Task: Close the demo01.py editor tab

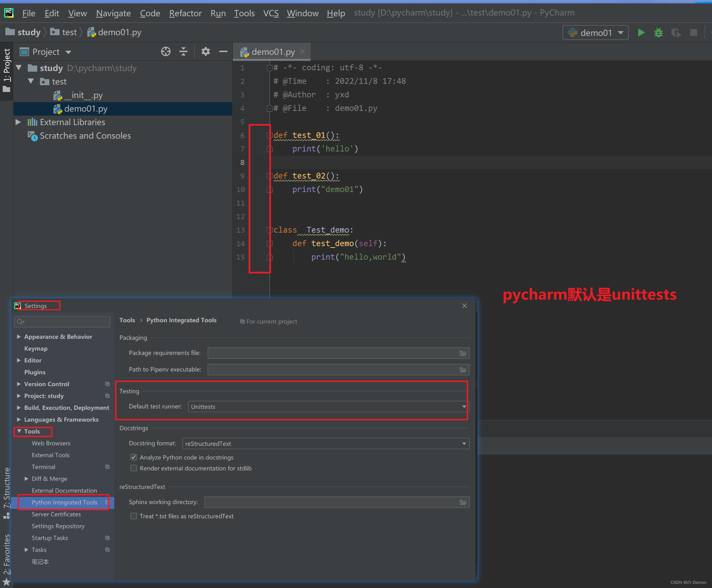Action: click(303, 51)
